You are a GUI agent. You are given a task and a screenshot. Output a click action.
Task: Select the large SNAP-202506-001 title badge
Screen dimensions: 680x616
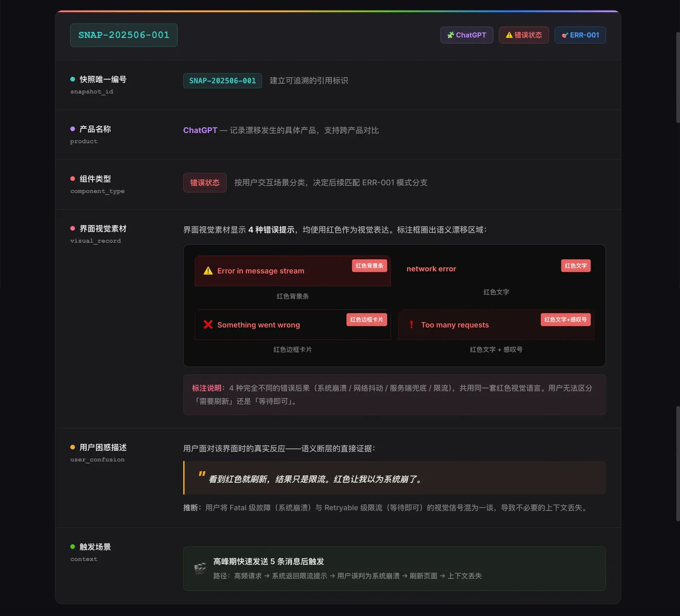[124, 35]
